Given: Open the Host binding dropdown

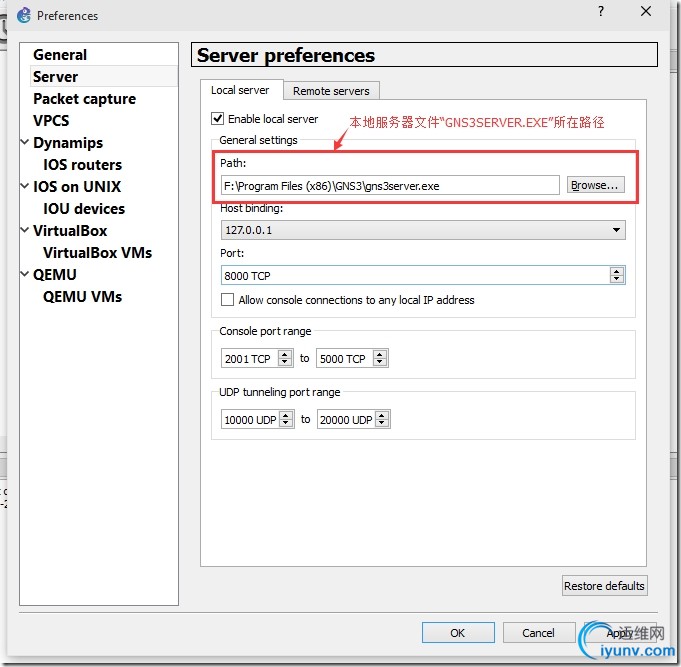Looking at the screenshot, I should coord(423,230).
